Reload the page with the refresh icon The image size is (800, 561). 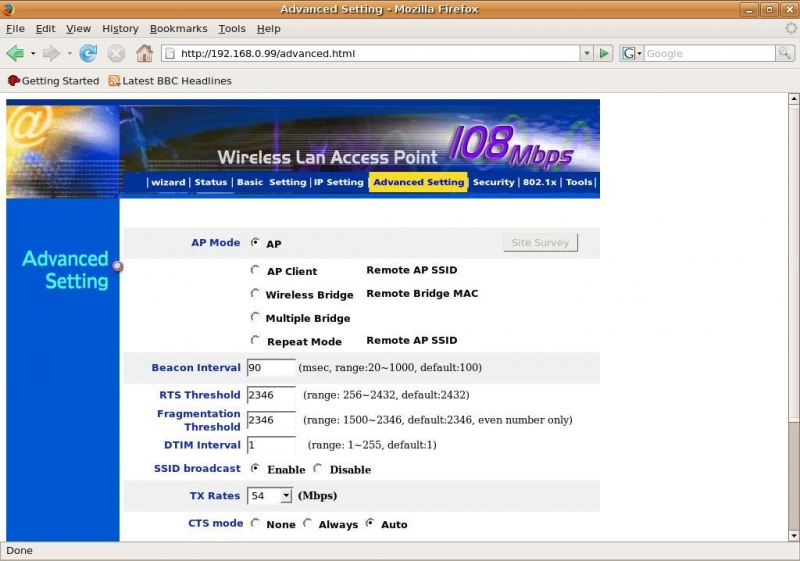point(88,53)
